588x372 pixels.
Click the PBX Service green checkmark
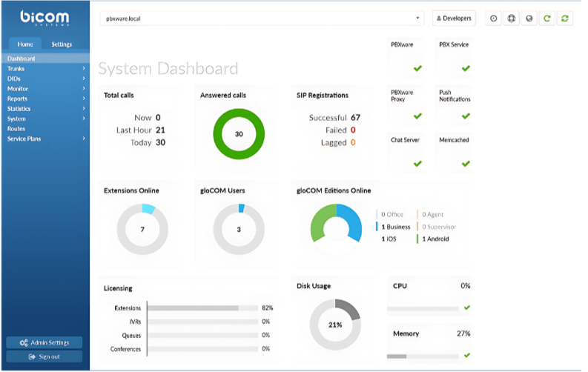click(466, 68)
